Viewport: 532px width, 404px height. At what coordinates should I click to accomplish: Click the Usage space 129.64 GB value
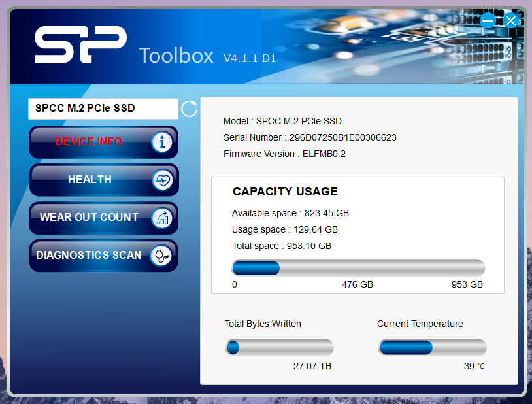(x=316, y=229)
